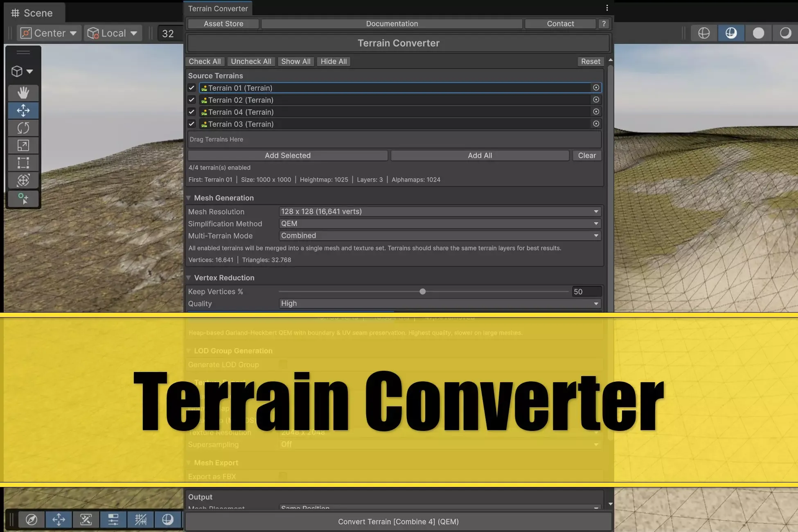The image size is (798, 532).
Task: Activate the Move tool in the left toolbar
Action: (x=23, y=110)
